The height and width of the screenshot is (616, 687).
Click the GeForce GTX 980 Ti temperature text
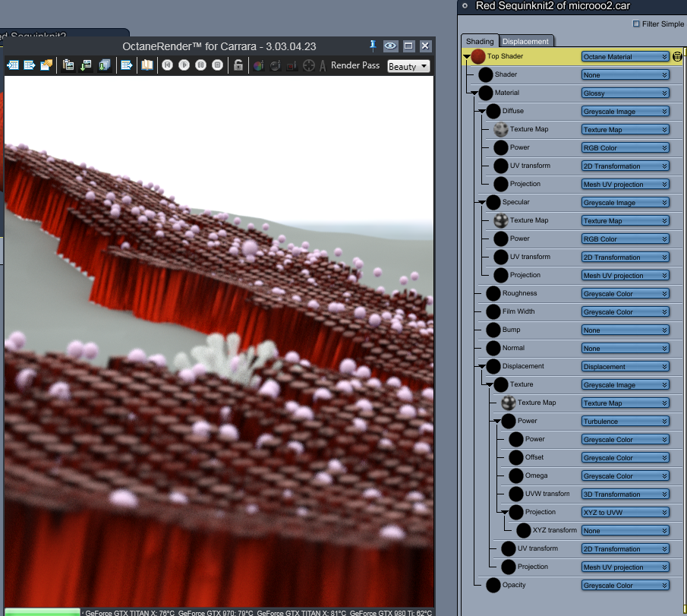coord(390,612)
